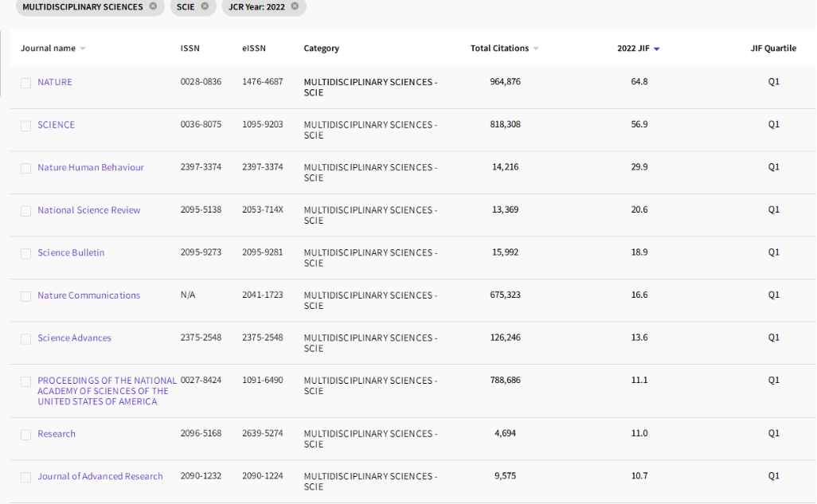Remove the MULTIDISCIPLINARY SCIENCES filter chip
The width and height of the screenshot is (817, 504).
click(153, 6)
